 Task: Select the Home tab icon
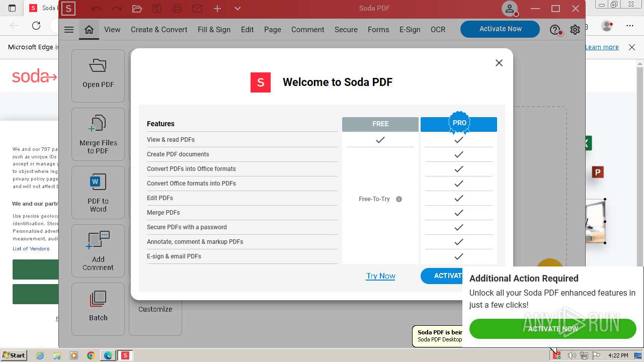(x=89, y=30)
